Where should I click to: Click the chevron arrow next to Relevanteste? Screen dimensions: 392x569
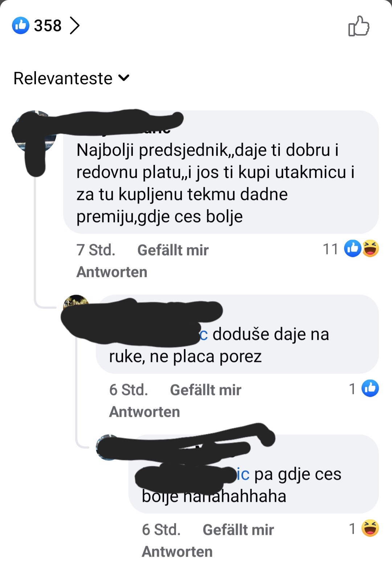click(x=124, y=78)
